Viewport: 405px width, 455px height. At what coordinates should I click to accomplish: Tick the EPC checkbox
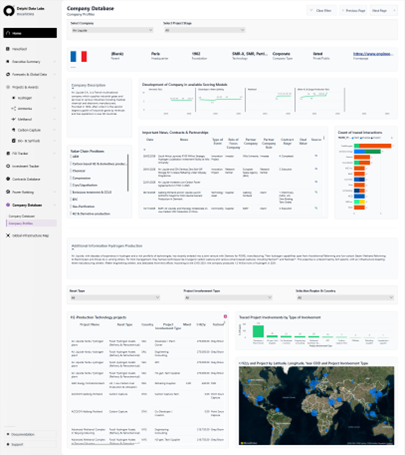71,199
